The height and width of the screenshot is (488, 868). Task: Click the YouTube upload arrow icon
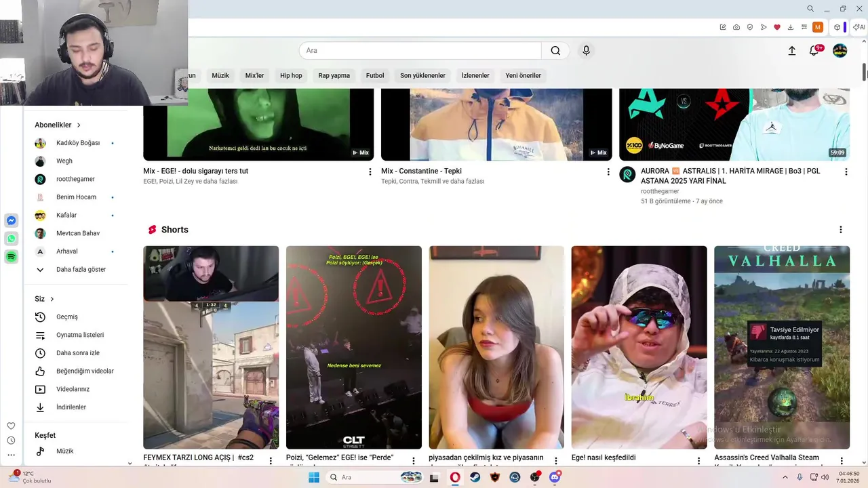[x=791, y=50]
